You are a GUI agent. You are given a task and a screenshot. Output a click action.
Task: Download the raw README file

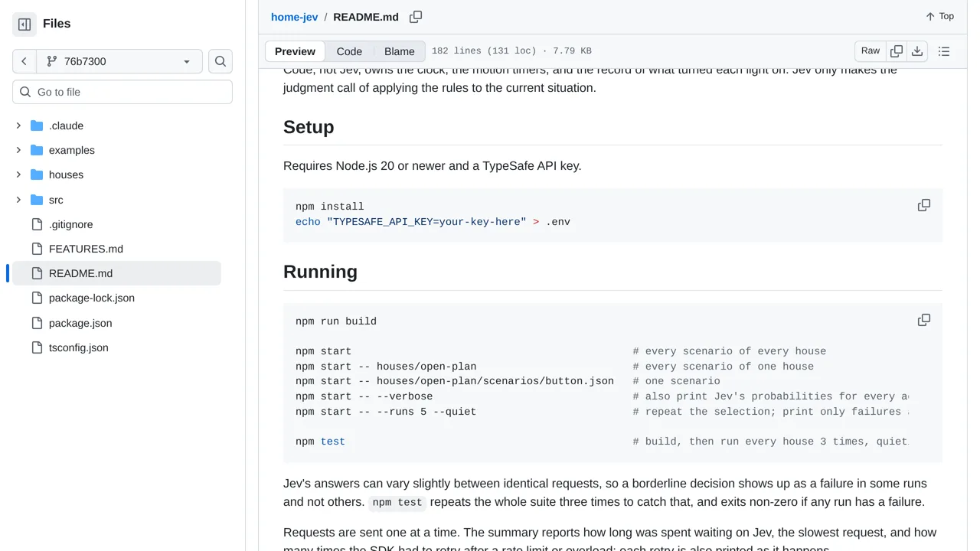pos(917,51)
